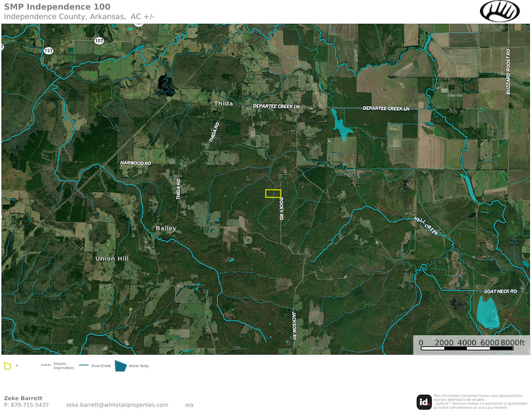Click the intermittent stream legend symbol

46,365
